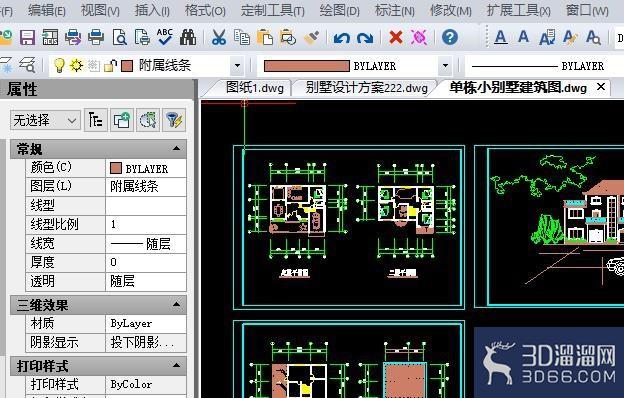This screenshot has height=398, width=624.
Task: Collapse the 常规 section
Action: [x=177, y=149]
